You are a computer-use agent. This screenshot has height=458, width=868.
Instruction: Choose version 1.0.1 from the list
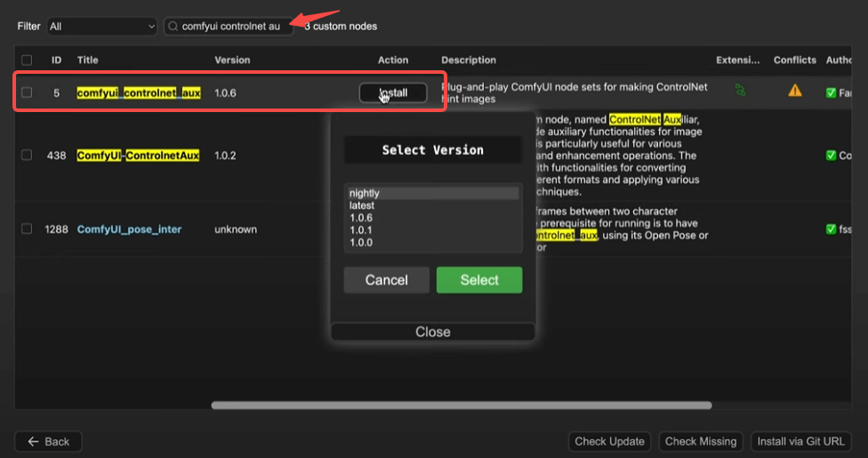(x=361, y=230)
